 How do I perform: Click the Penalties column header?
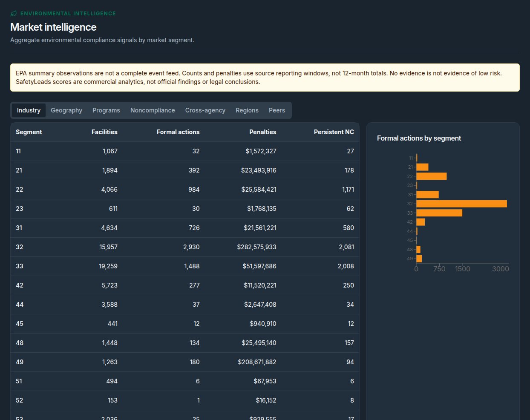pos(263,132)
